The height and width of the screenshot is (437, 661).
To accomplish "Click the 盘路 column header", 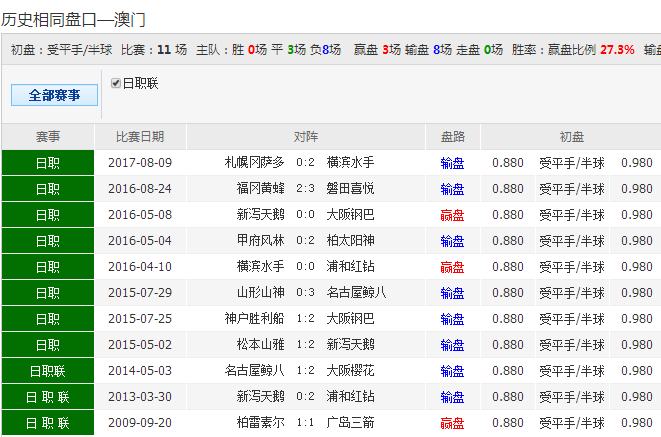I will pos(452,137).
